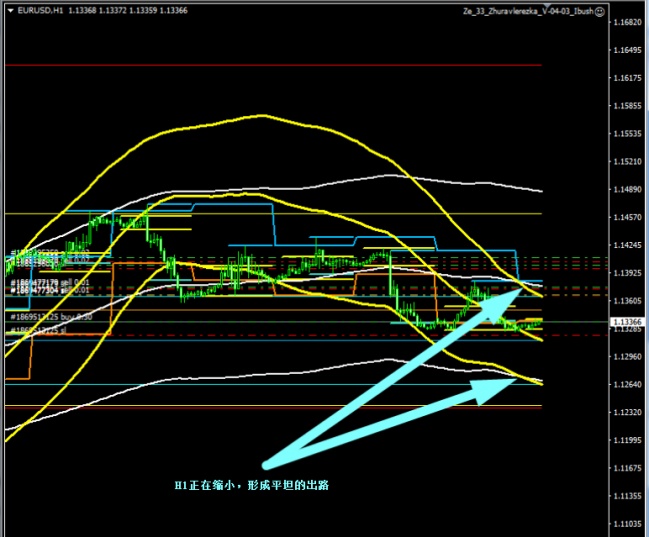
Task: Click the #1869477304 sell 0.01 order label
Action: pyautogui.click(x=50, y=291)
